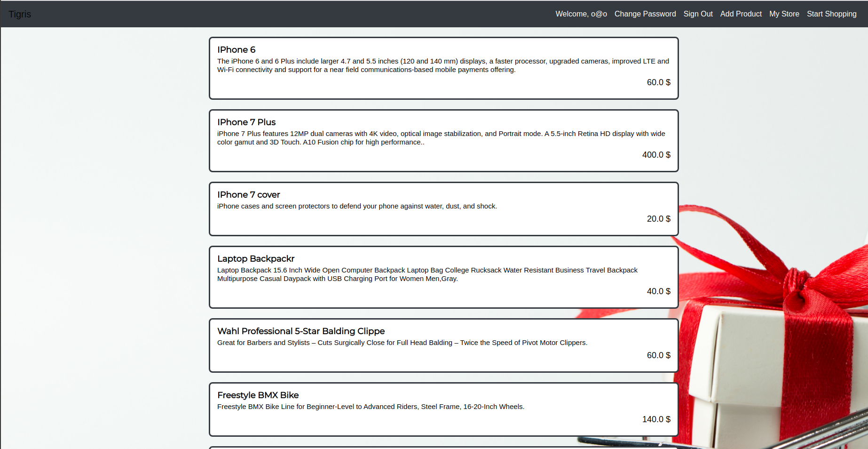Viewport: 868px width, 449px height.
Task: Click the 400.0 $ price
Action: [656, 155]
